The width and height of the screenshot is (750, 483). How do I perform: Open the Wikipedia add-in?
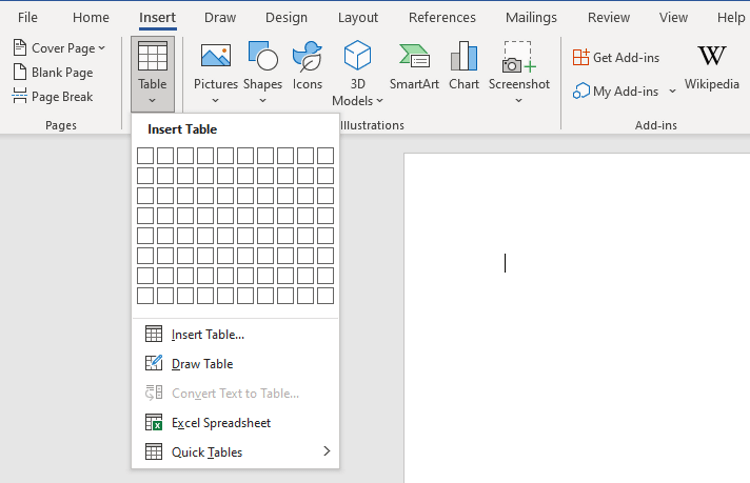click(712, 66)
